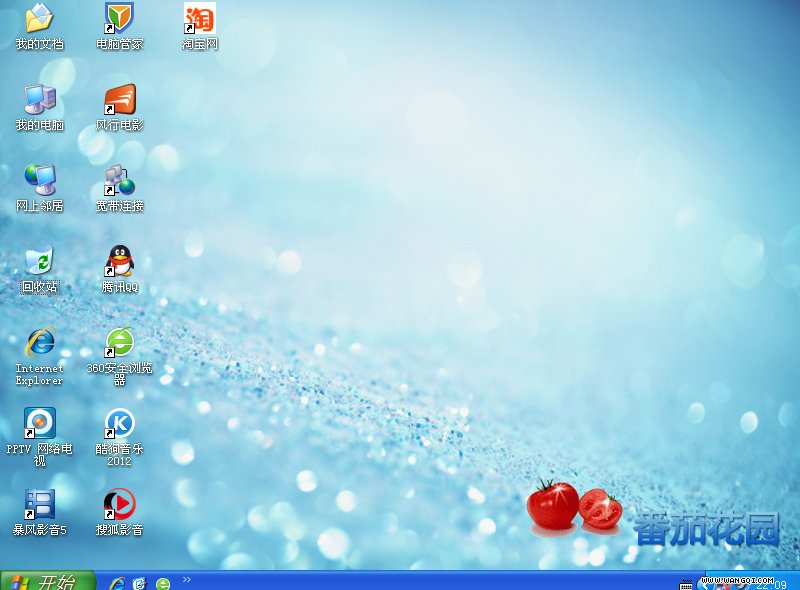Select the 电脑管家 desktop shortcut

coord(119,18)
